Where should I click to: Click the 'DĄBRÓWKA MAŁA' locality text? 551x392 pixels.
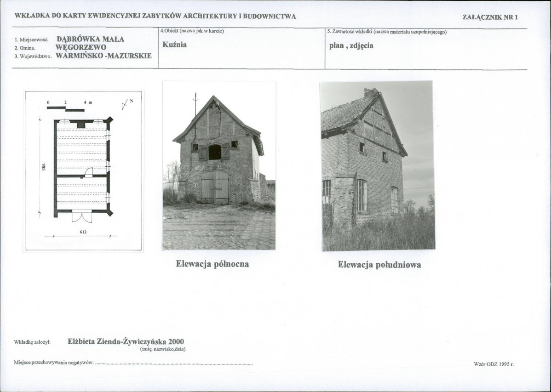tap(90, 39)
